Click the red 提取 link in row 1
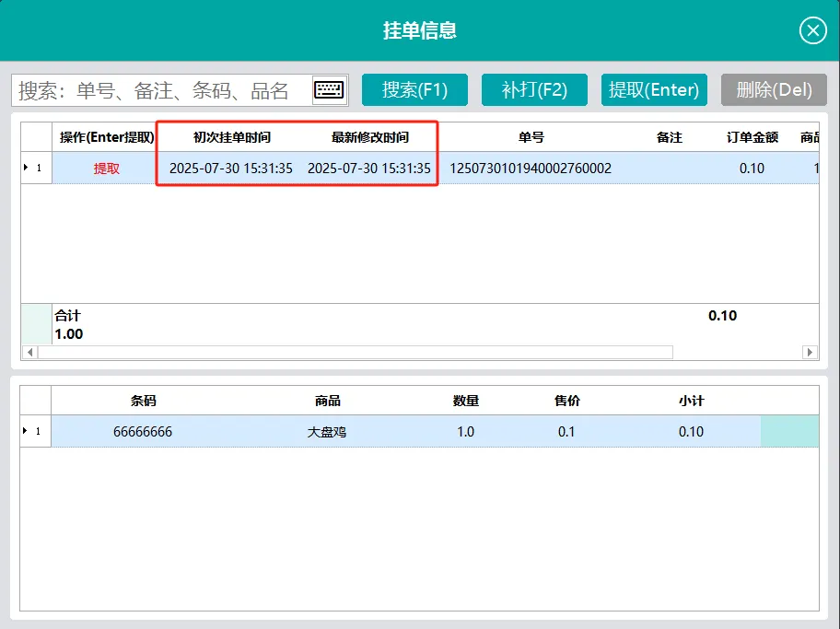 click(x=106, y=169)
